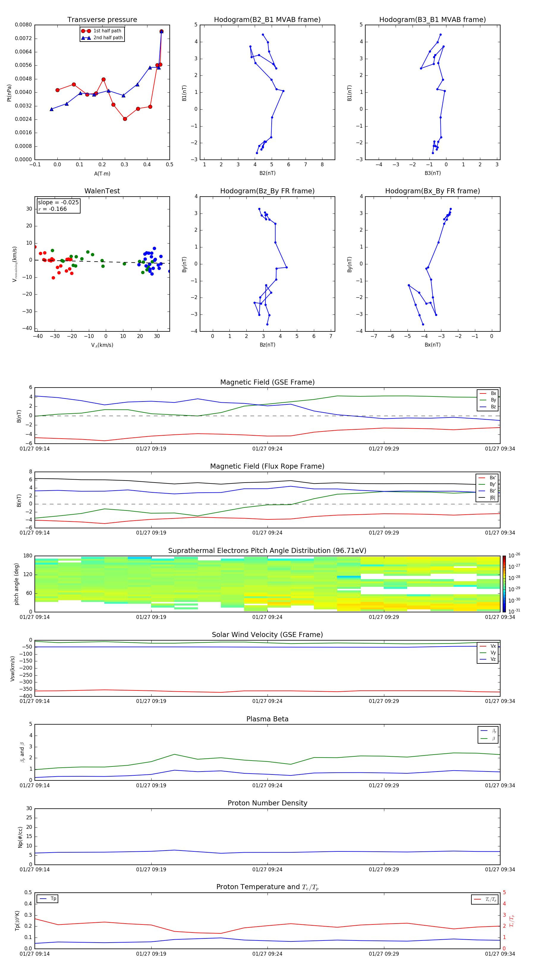Click the 'Magnetic Field (Flux Rope Frame)' title

click(267, 467)
